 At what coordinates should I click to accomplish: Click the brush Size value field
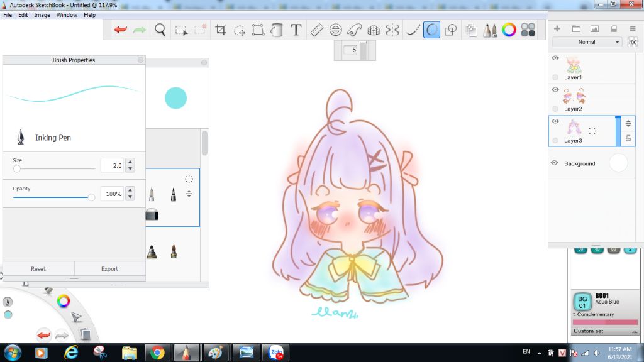pyautogui.click(x=112, y=165)
